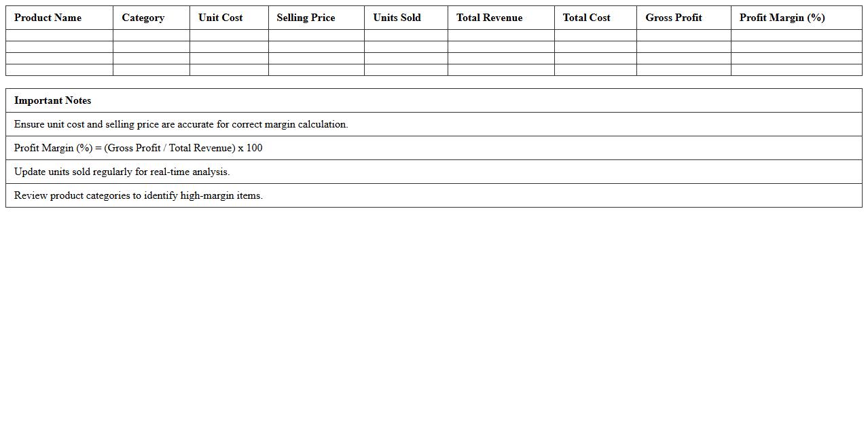Click the Unit Cost header cell
Screen dimensions: 868x441
click(220, 18)
